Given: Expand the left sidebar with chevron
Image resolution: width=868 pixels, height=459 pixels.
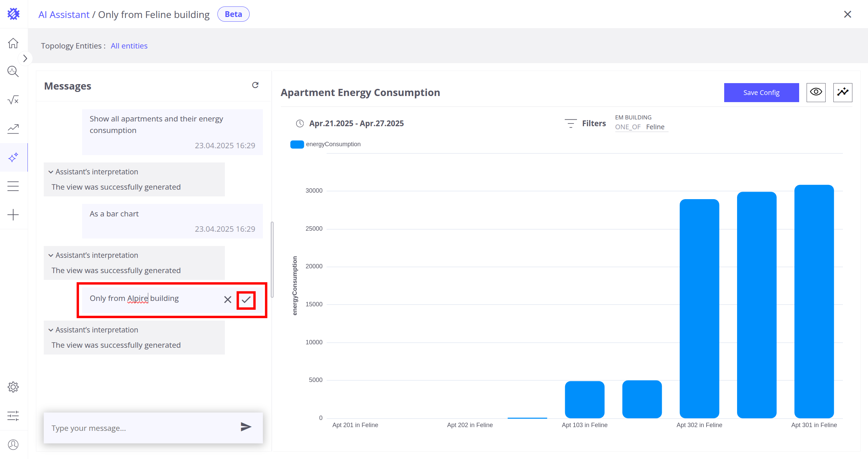Looking at the screenshot, I should (x=25, y=58).
